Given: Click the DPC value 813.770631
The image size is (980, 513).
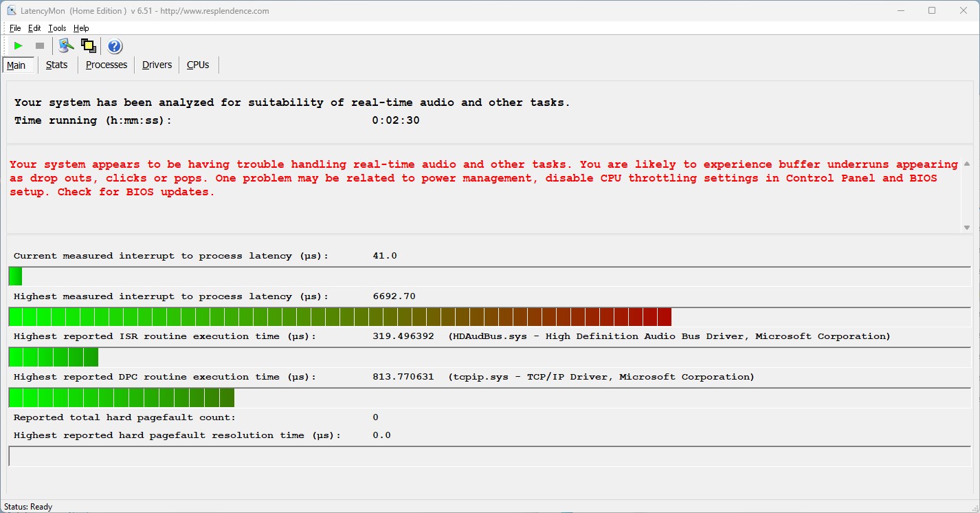Looking at the screenshot, I should click(x=403, y=377).
